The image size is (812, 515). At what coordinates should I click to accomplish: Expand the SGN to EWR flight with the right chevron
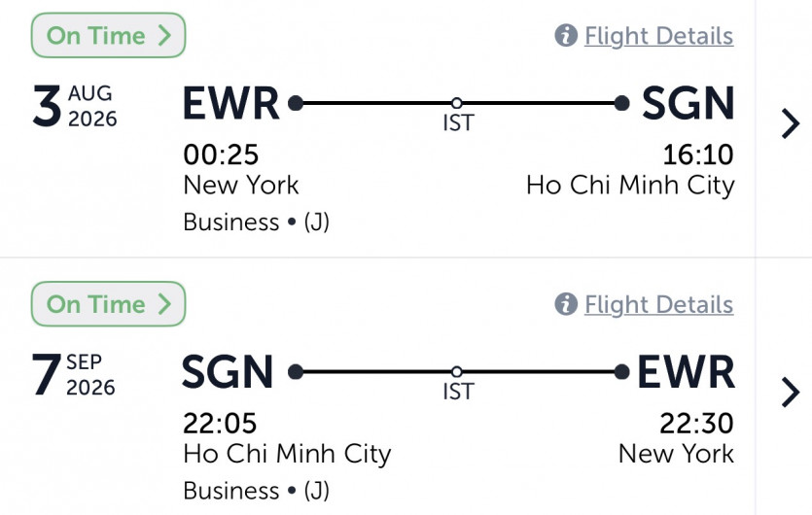pyautogui.click(x=790, y=392)
